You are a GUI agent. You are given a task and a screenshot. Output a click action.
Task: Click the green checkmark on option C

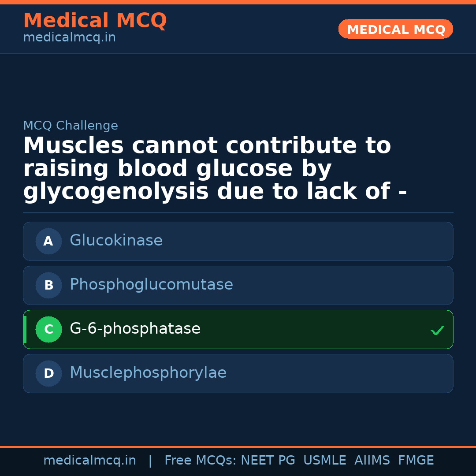click(437, 330)
